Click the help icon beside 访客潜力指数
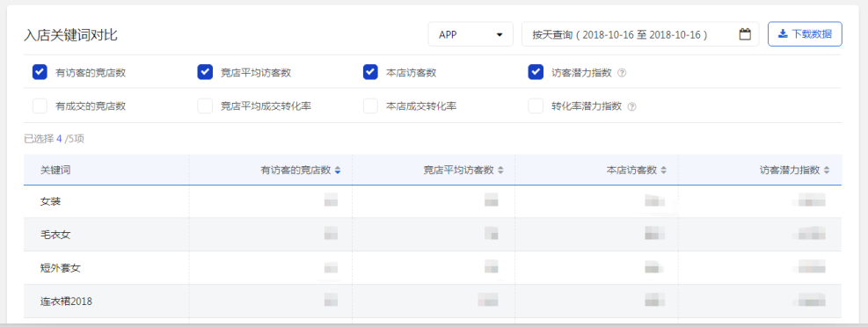Viewport: 868px width, 327px height. click(x=622, y=72)
